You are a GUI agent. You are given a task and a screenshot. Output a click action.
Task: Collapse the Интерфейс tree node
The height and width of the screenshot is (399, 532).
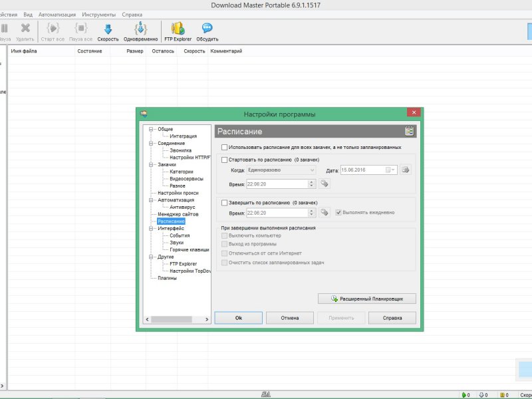click(151, 228)
